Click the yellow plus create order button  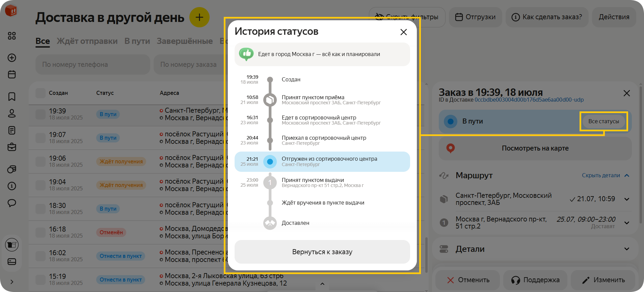coord(199,17)
